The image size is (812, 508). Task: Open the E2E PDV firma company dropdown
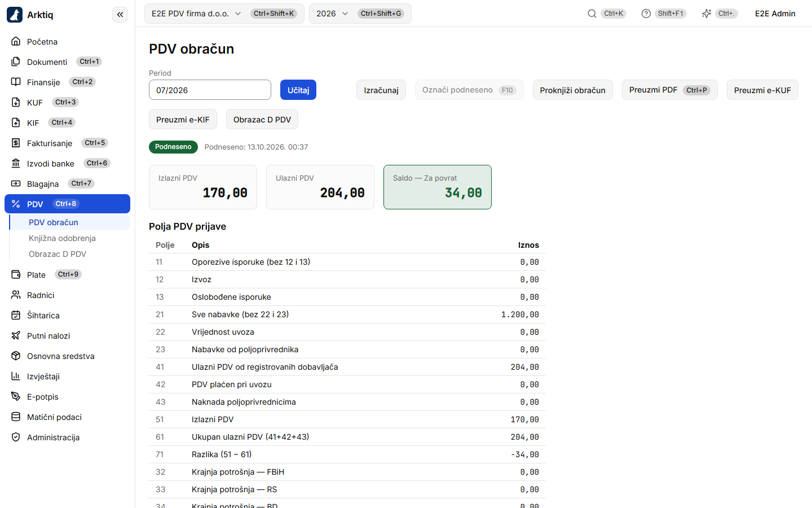(224, 14)
